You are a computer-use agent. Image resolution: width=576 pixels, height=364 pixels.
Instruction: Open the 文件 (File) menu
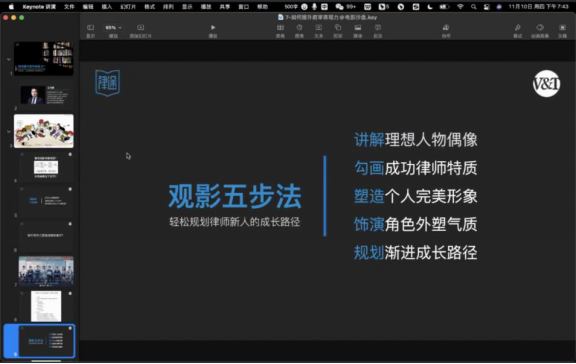[69, 7]
